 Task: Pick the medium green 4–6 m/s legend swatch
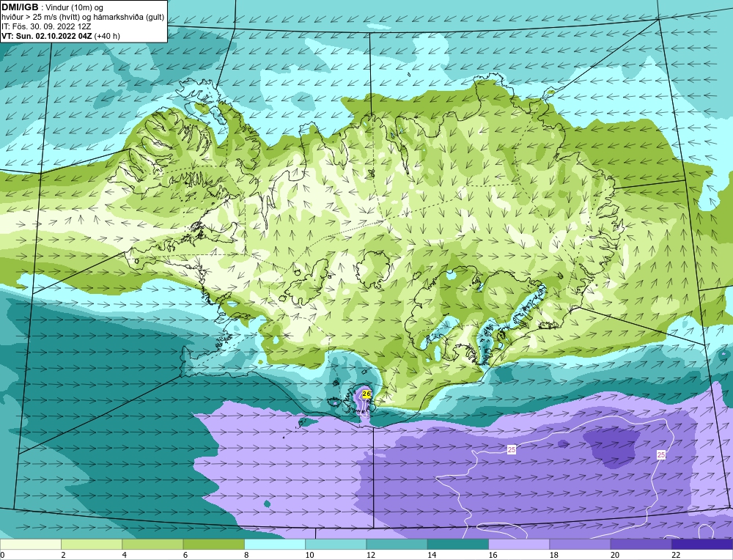152,544
